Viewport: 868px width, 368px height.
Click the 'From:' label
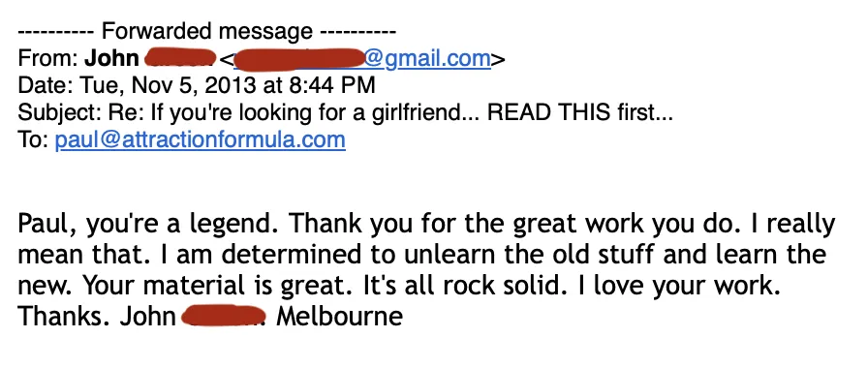click(48, 58)
